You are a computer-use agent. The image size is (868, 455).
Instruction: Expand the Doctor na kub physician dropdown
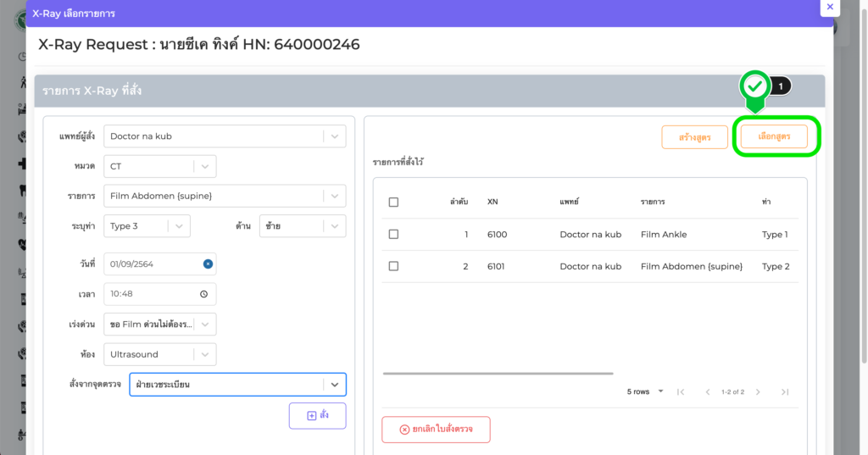click(x=335, y=136)
